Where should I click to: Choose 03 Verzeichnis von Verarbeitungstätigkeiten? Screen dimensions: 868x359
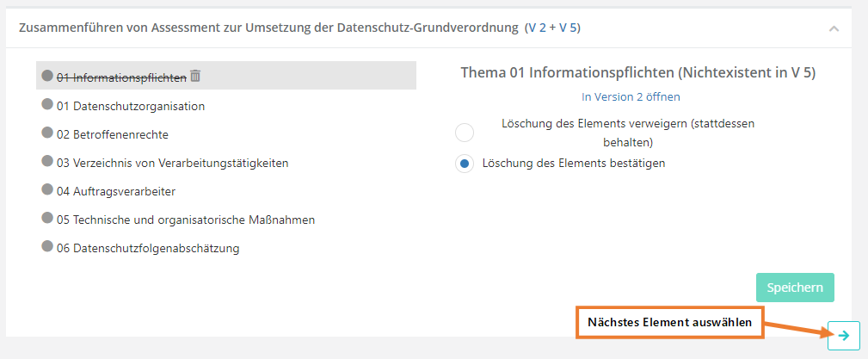coord(172,163)
